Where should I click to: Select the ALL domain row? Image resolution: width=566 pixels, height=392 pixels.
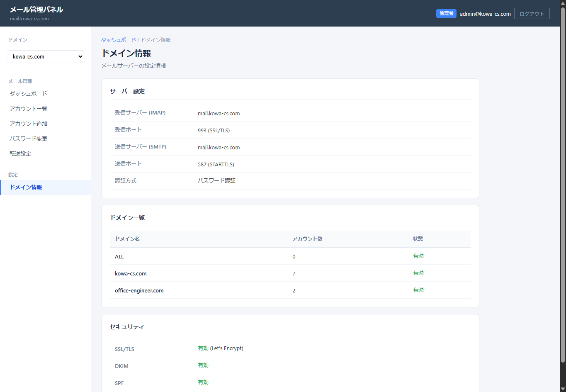119,256
